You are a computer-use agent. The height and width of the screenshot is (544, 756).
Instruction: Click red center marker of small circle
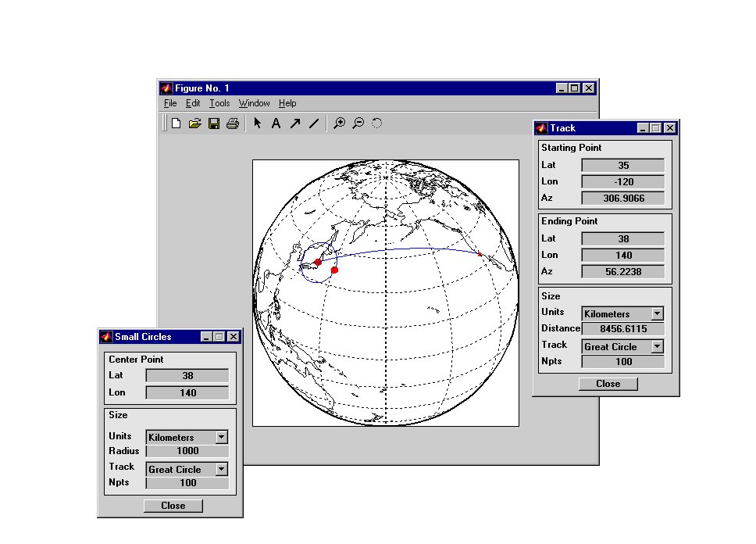click(318, 262)
